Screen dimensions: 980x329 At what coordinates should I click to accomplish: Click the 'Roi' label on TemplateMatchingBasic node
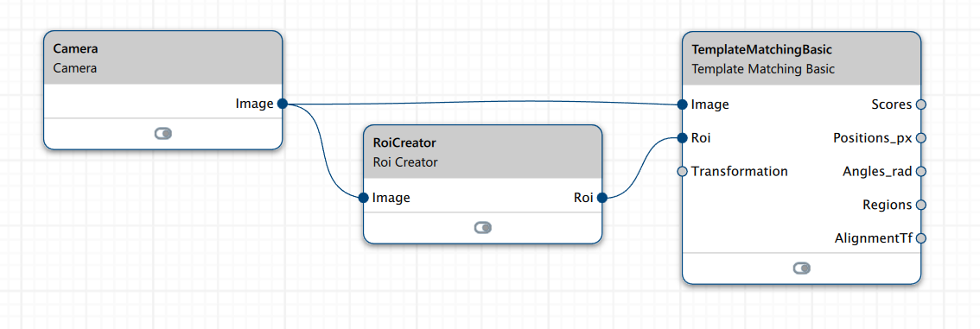(701, 138)
